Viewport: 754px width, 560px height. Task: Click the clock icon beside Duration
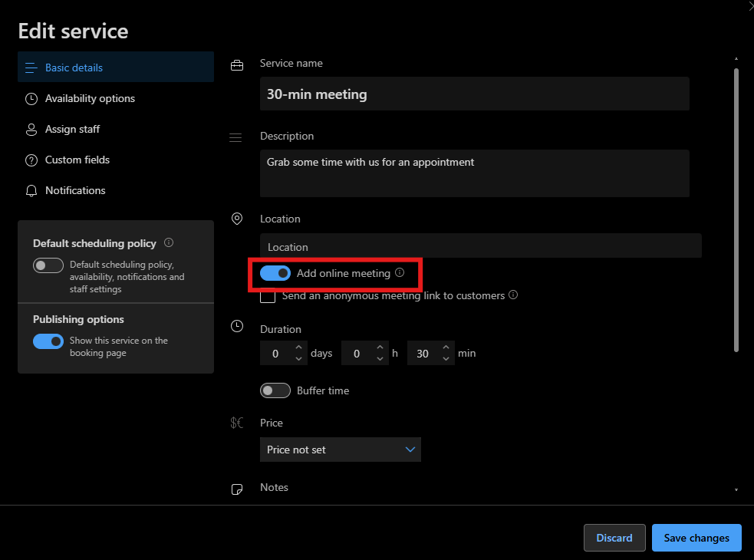237,326
